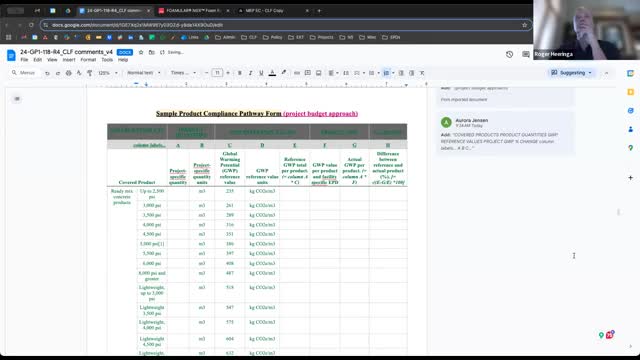
Task: Toggle the numbered list button
Action: click(386, 73)
